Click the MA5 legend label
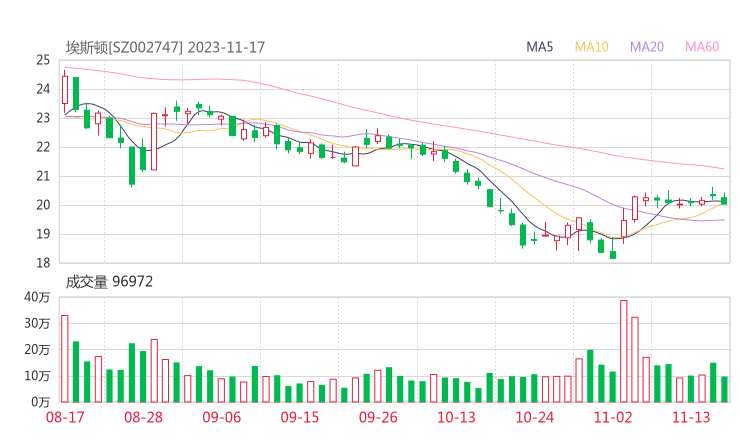Viewport: 740px width, 440px height. click(x=539, y=47)
